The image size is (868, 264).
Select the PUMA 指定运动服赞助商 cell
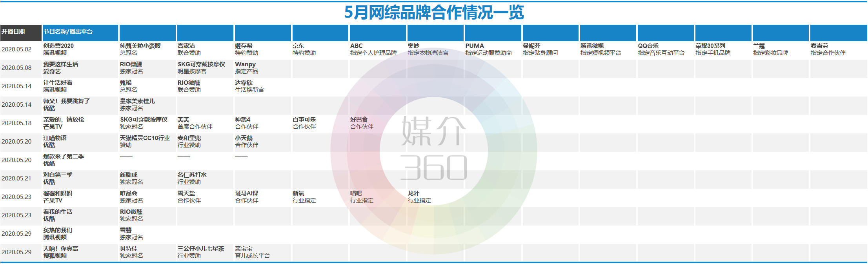493,49
